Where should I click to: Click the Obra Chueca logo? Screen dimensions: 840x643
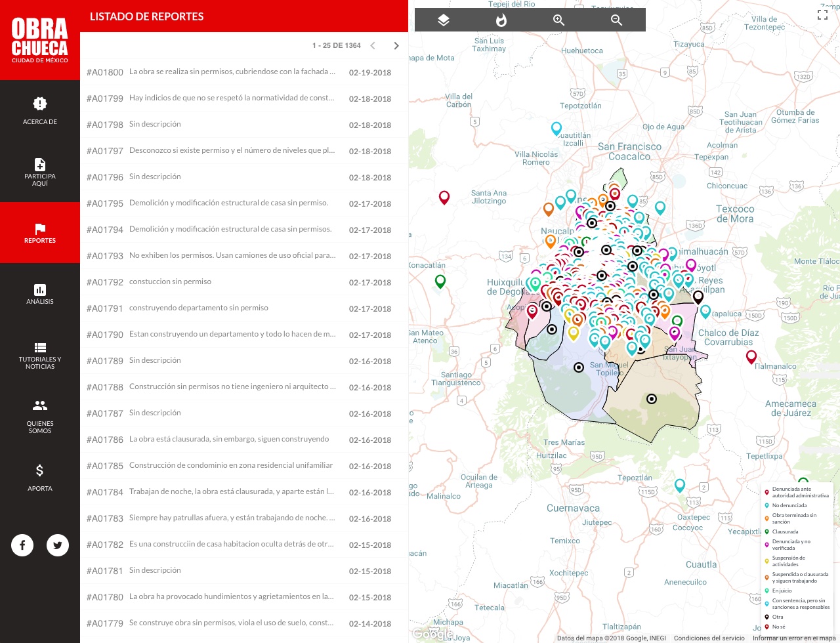click(x=40, y=40)
